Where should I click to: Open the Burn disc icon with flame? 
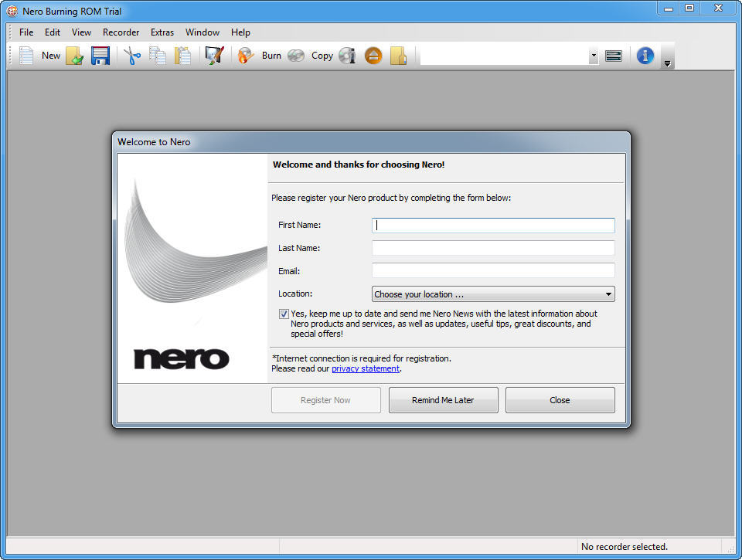point(246,55)
